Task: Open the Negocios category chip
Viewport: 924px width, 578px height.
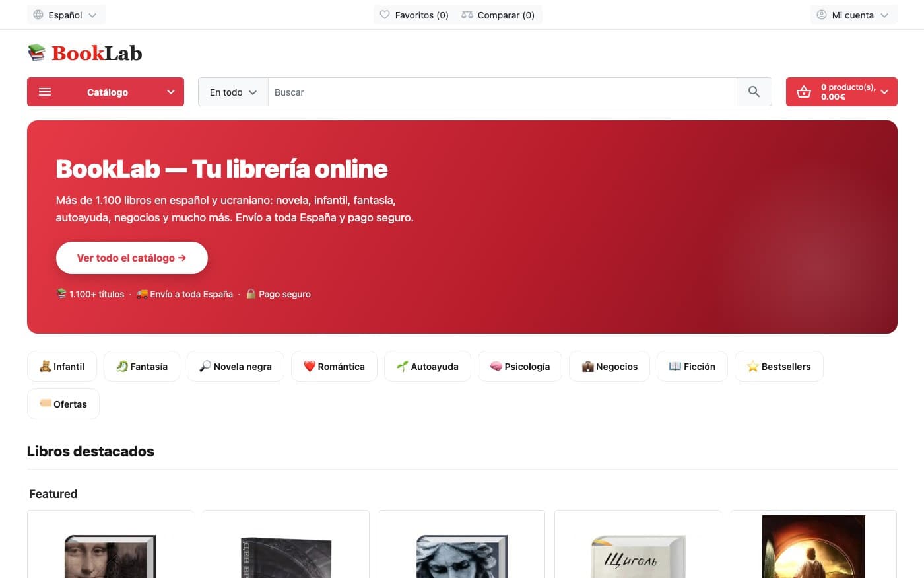Action: click(609, 366)
